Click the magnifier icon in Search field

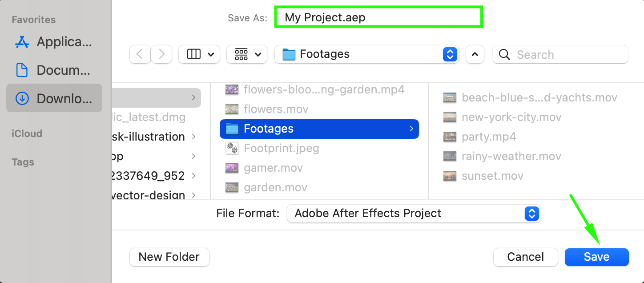(504, 55)
